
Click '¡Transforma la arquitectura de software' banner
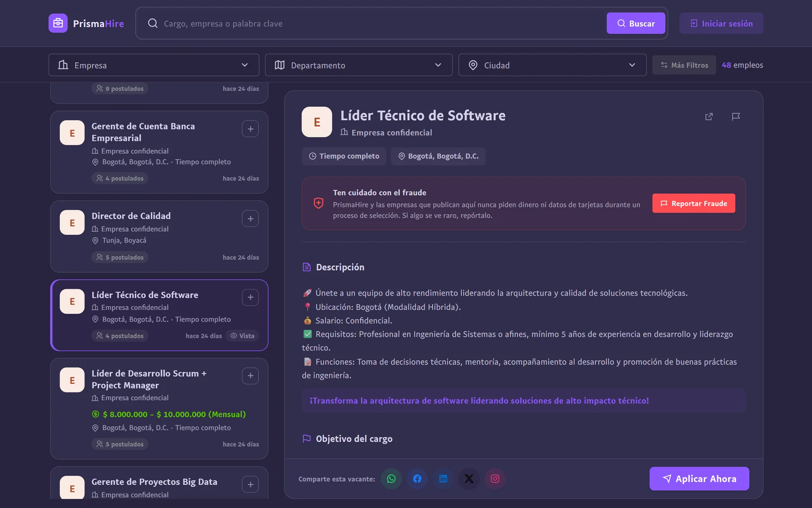click(524, 401)
